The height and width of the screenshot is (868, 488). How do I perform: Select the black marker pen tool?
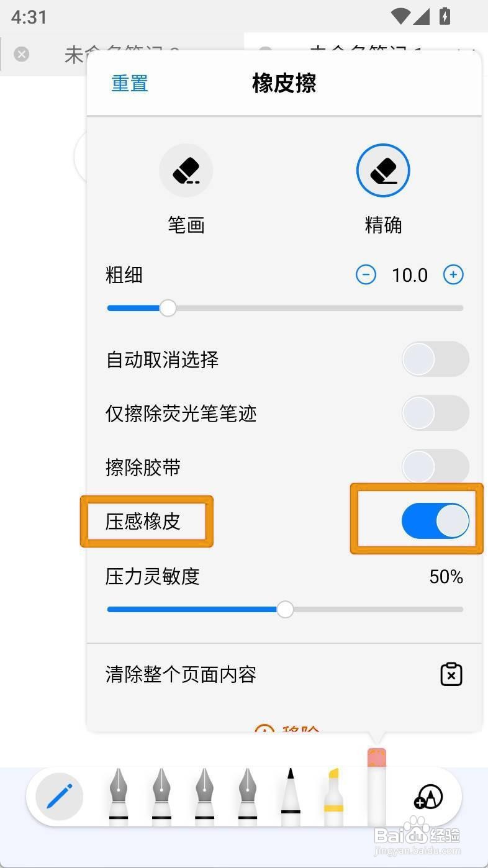click(x=291, y=797)
